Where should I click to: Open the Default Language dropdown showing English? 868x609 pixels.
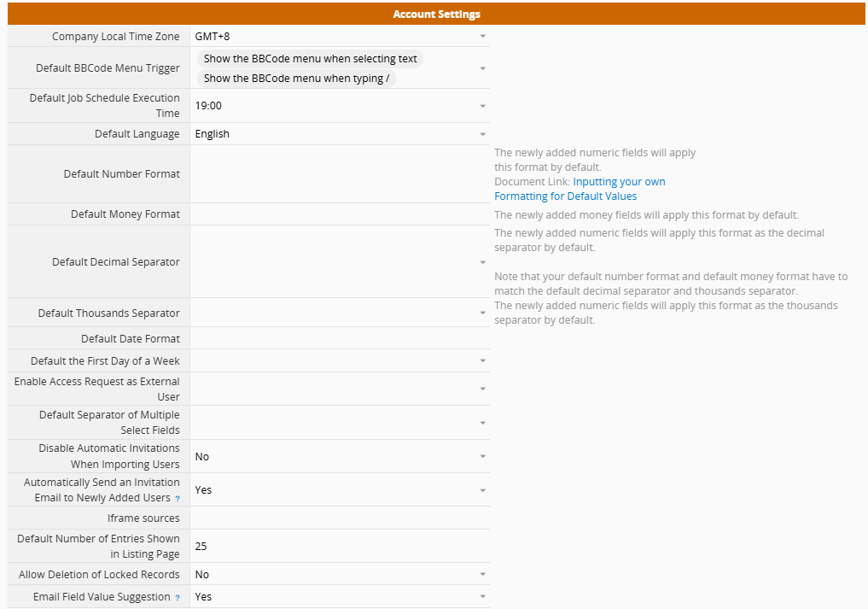[339, 134]
